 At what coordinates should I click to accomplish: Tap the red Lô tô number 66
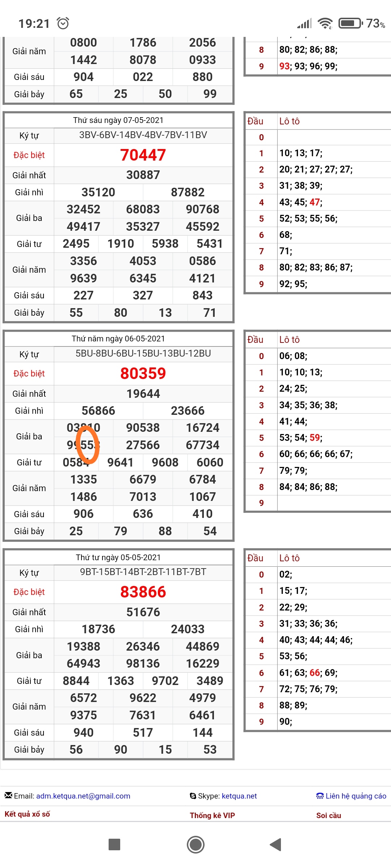click(x=315, y=673)
